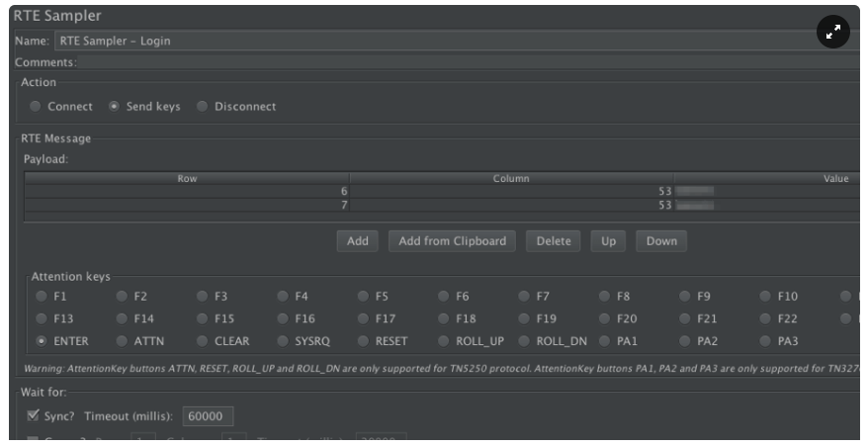Screen dimensions: 868x447
Task: Click the expand fullscreen icon
Action: pyautogui.click(x=833, y=33)
